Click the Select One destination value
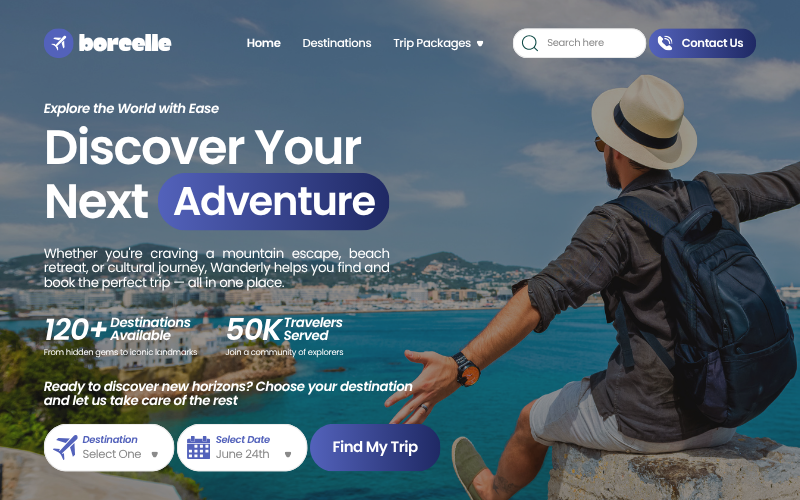The image size is (800, 500). [x=112, y=454]
